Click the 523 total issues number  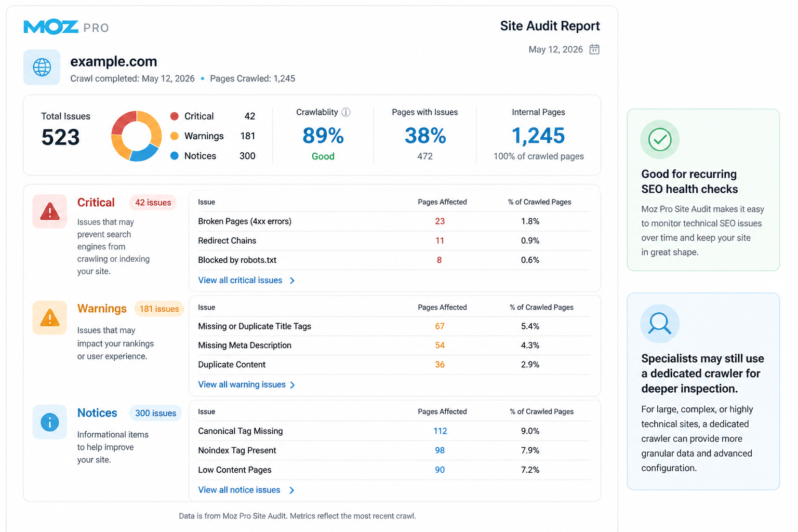pos(60,137)
